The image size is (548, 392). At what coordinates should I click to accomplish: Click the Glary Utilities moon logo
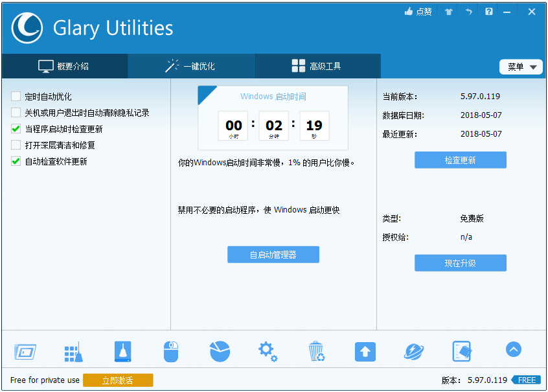click(x=27, y=28)
